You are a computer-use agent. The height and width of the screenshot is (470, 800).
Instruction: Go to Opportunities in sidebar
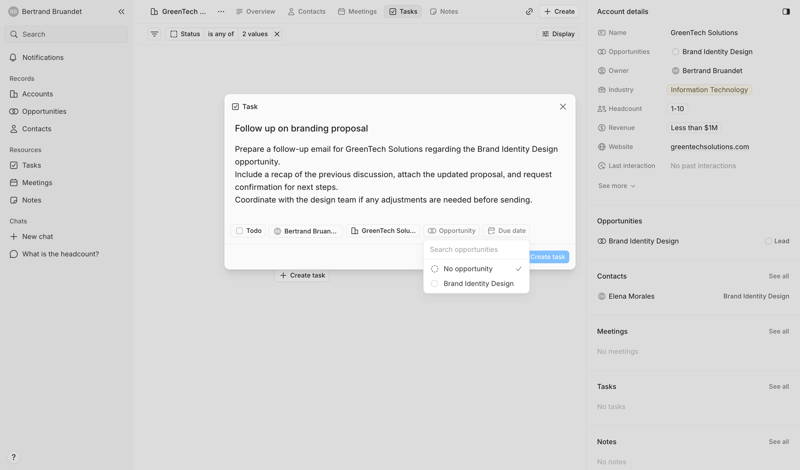click(38, 111)
